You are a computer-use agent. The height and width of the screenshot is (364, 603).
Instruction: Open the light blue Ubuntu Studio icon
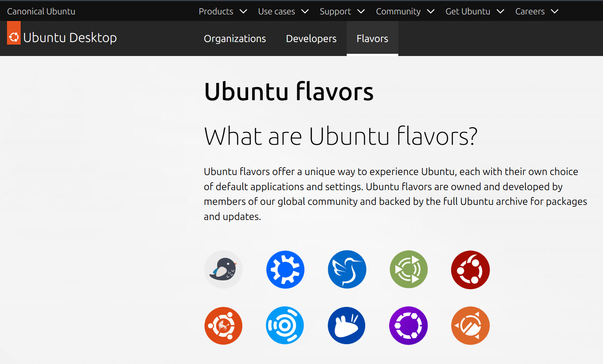pyautogui.click(x=285, y=326)
